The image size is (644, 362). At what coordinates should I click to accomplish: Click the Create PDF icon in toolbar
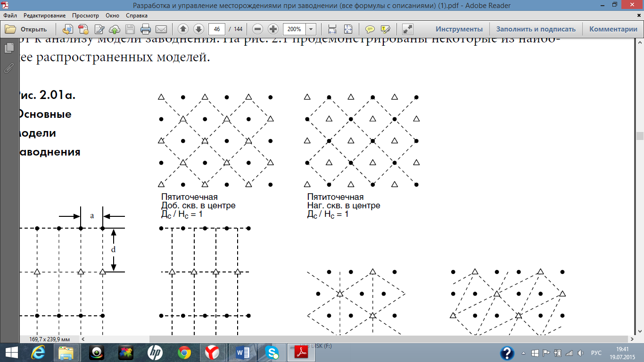coord(83,29)
